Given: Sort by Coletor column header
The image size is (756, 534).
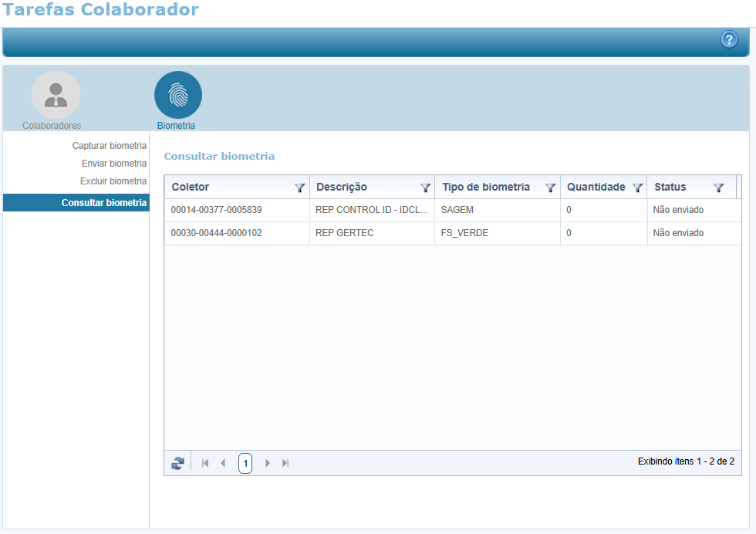Looking at the screenshot, I should point(191,188).
